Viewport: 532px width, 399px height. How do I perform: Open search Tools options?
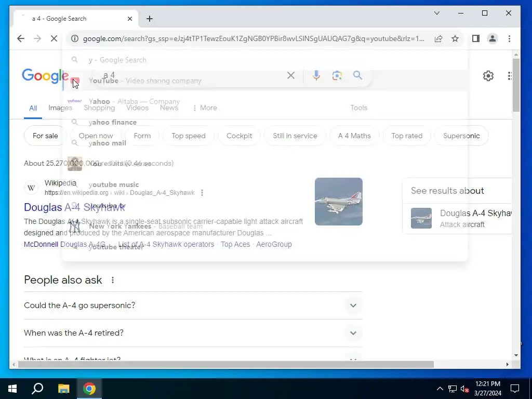coord(358,108)
